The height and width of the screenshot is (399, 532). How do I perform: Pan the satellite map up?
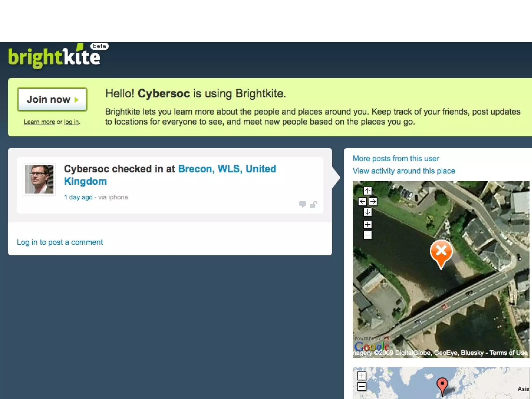pyautogui.click(x=367, y=191)
